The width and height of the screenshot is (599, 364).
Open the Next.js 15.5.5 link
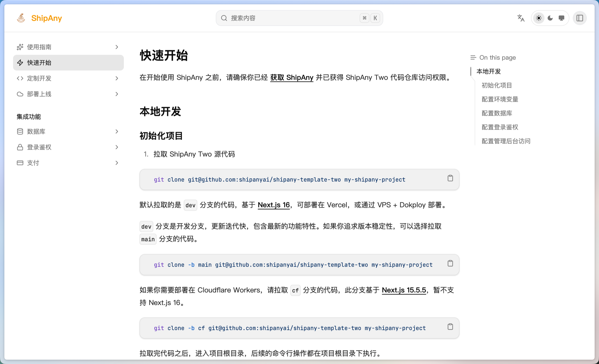pyautogui.click(x=404, y=290)
